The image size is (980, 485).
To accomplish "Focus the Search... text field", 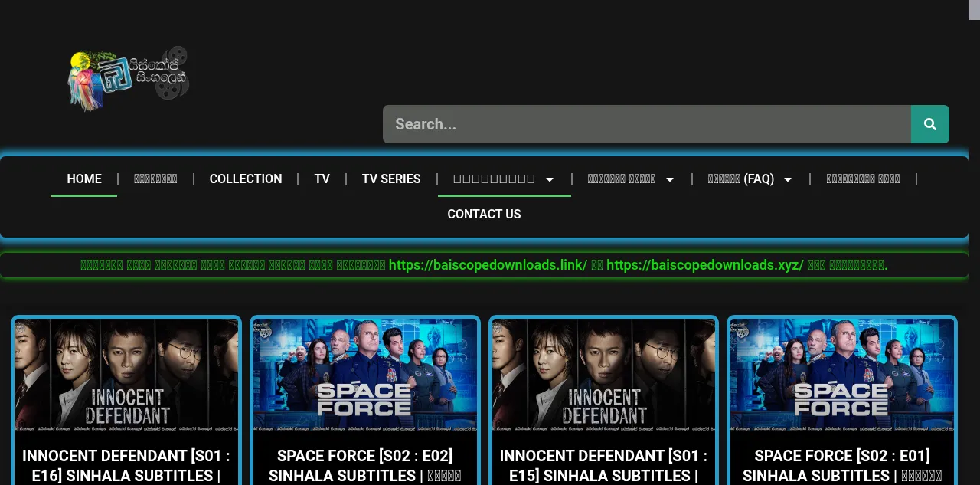I will click(x=647, y=124).
